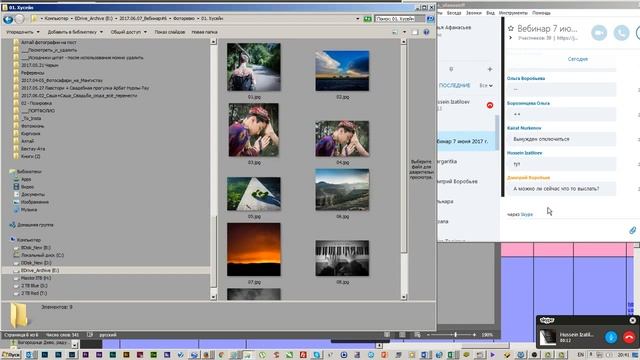The width and height of the screenshot is (640, 360).
Task: Open the view options dropdown arrow in Explorer
Action: coord(404,32)
